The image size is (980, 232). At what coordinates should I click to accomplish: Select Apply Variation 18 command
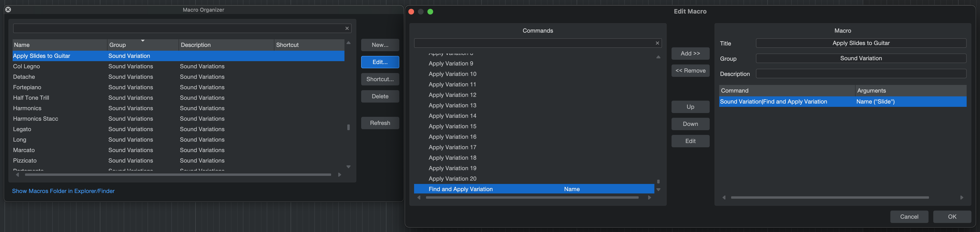point(534,158)
